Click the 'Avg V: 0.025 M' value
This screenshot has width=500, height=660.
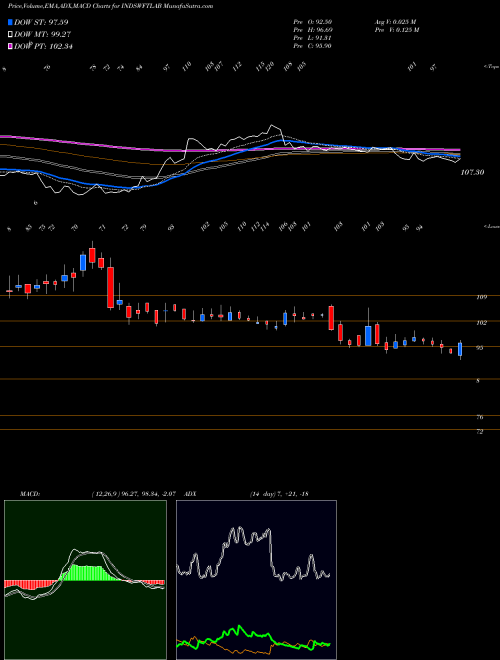pos(396,22)
